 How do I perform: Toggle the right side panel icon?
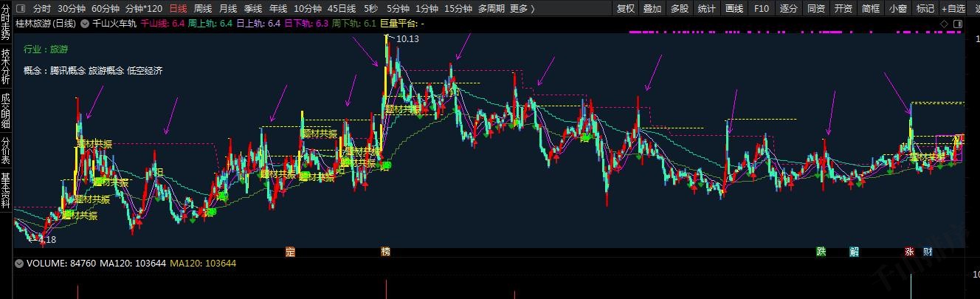point(958,24)
